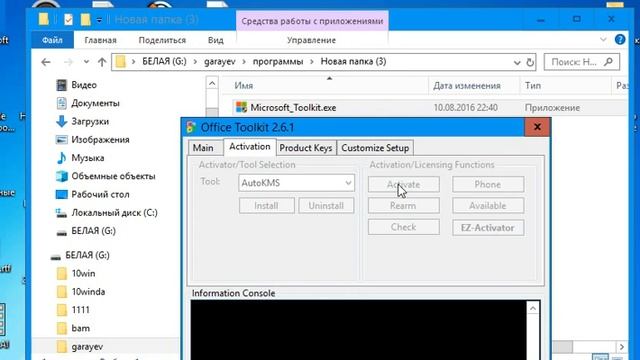
Task: Close the Office Toolkit window
Action: (537, 127)
